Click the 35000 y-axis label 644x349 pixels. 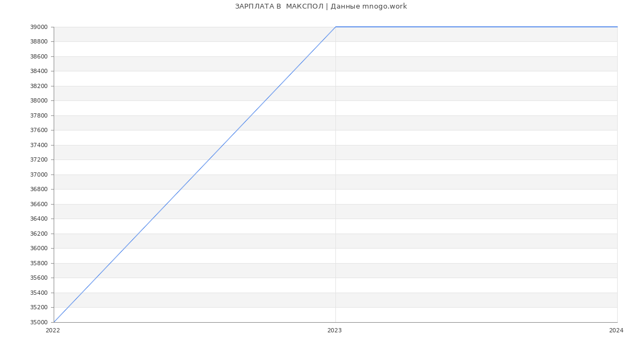click(x=39, y=322)
